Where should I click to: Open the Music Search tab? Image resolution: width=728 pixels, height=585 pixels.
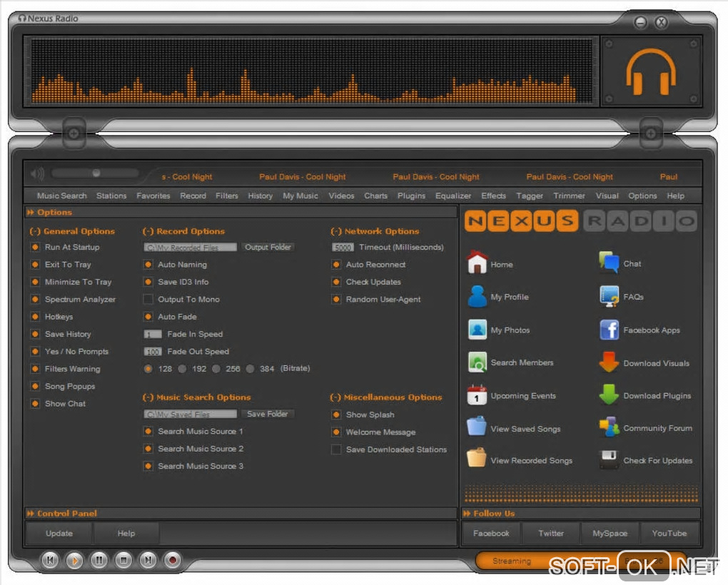click(62, 195)
